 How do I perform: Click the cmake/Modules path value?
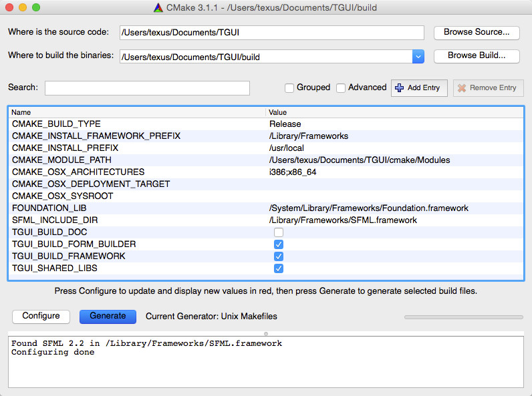(x=360, y=160)
